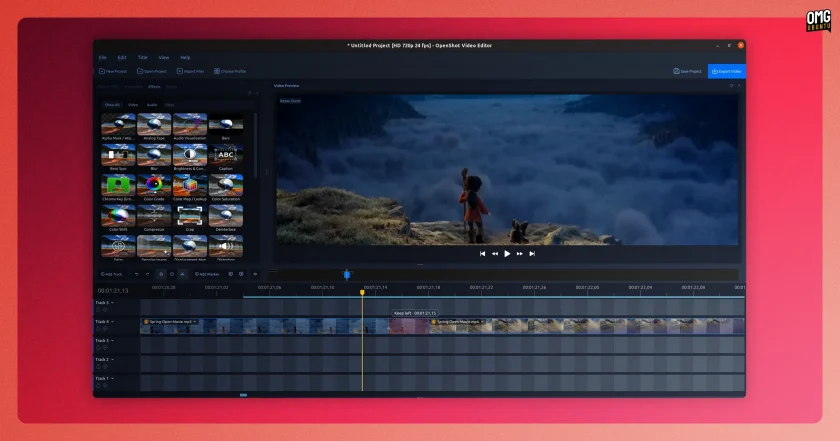Select the Caption ABC effect

226,155
